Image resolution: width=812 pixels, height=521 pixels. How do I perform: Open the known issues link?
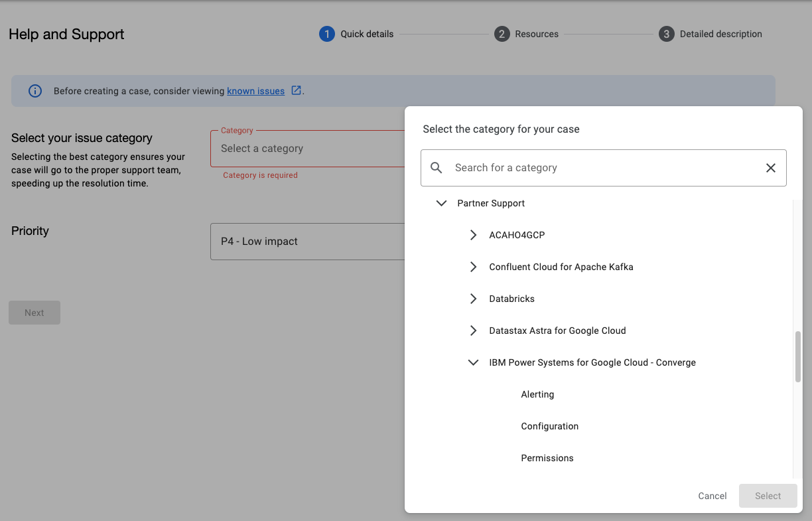(255, 91)
